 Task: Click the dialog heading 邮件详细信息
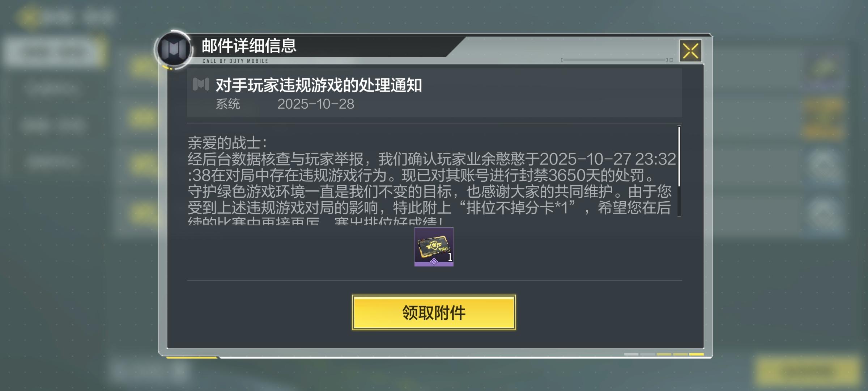point(249,46)
